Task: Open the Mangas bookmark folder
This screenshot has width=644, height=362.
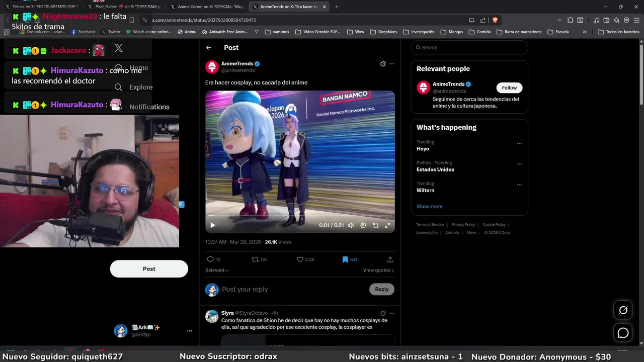Action: pyautogui.click(x=451, y=32)
